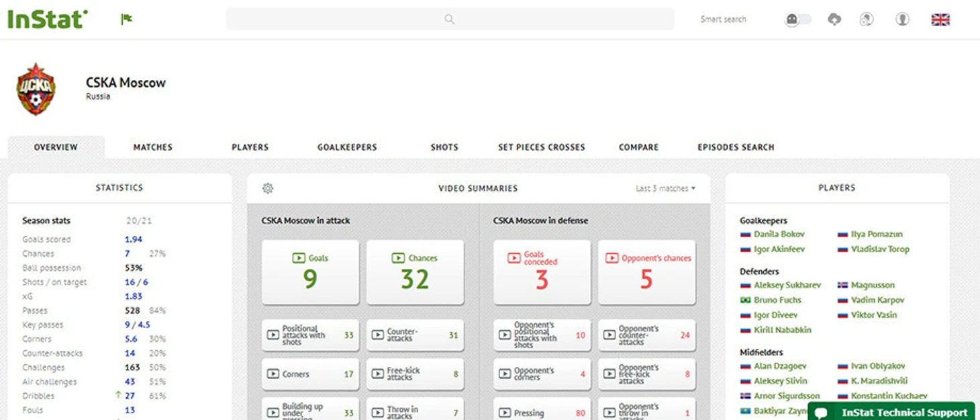Open player K. Maradishvili
The image size is (980, 420).
pyautogui.click(x=879, y=381)
